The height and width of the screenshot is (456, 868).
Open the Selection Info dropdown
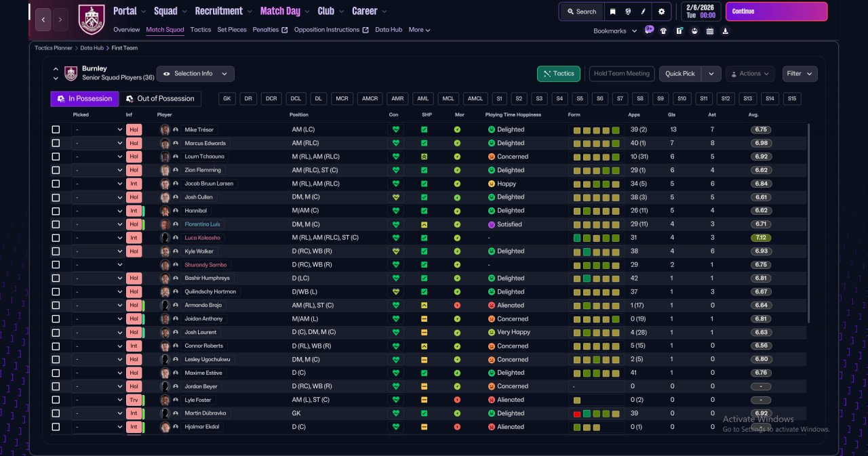[195, 74]
